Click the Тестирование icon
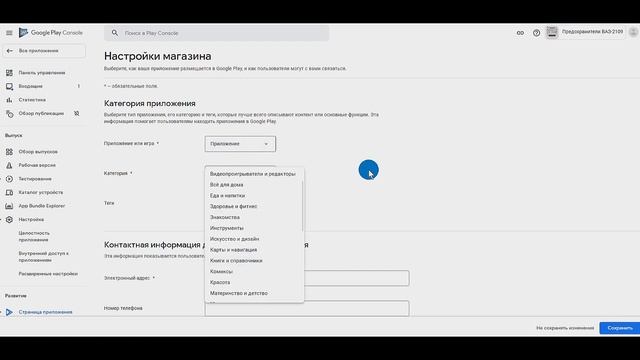This screenshot has width=640, height=360. tap(9, 179)
